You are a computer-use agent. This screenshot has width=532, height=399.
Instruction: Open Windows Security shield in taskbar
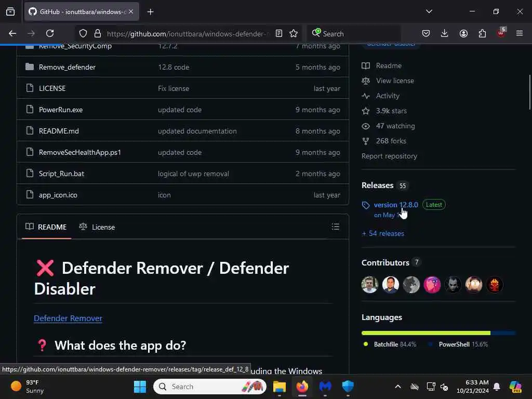pos(348,387)
